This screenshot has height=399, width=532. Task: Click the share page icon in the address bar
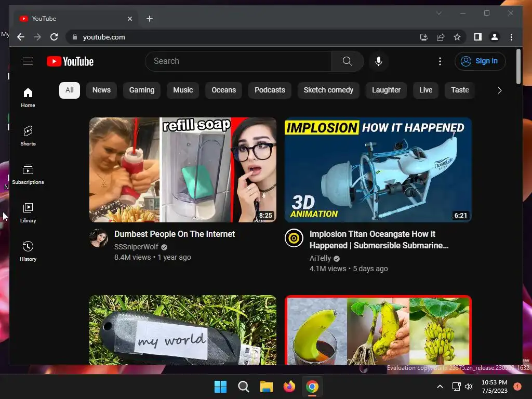[x=441, y=37]
